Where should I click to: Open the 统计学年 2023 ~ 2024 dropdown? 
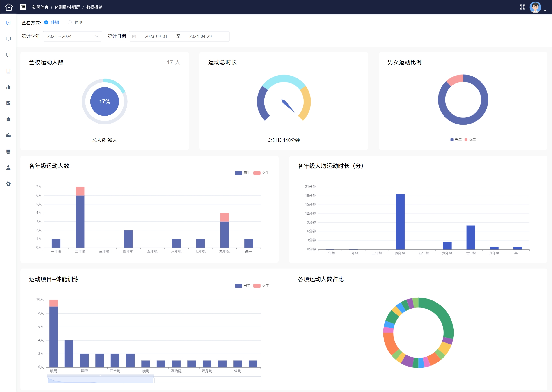tap(72, 37)
